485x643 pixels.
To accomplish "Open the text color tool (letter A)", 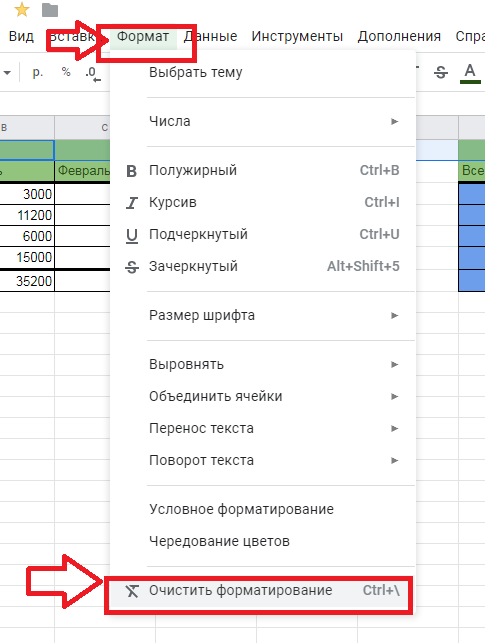I will pyautogui.click(x=470, y=73).
